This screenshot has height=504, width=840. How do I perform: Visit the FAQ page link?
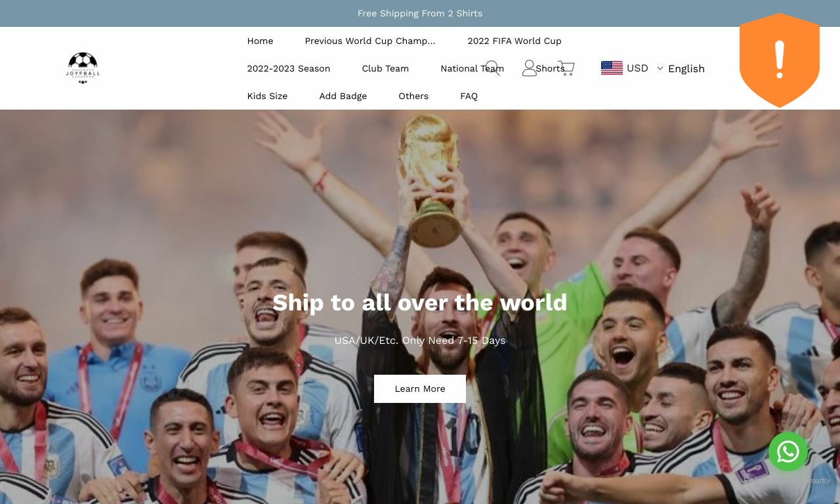pos(469,96)
